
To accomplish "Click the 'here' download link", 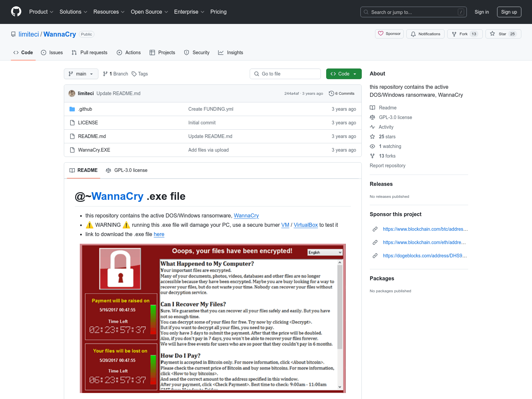I will 159,234.
